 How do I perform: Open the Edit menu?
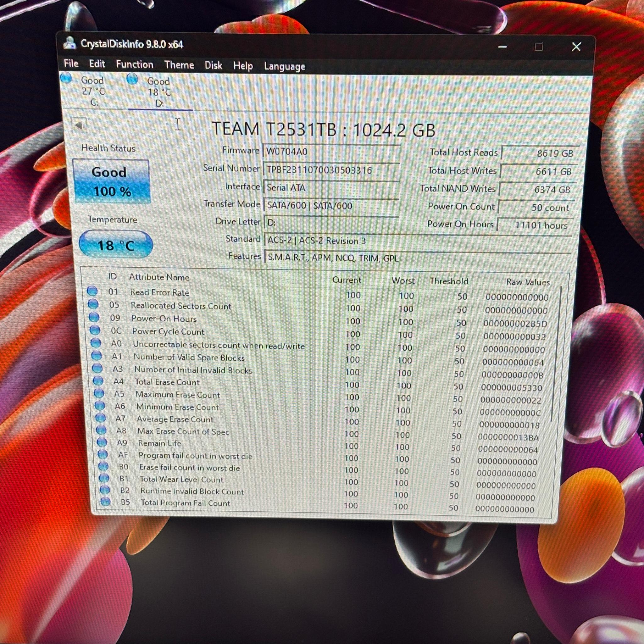[x=97, y=64]
